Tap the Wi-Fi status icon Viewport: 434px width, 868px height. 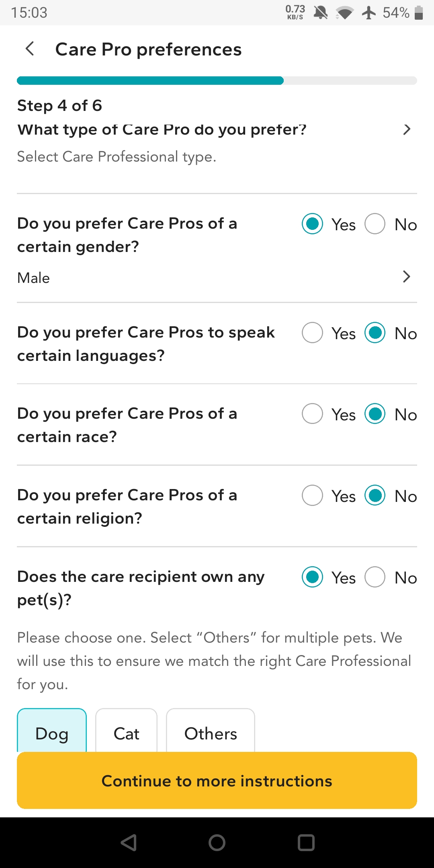[344, 13]
